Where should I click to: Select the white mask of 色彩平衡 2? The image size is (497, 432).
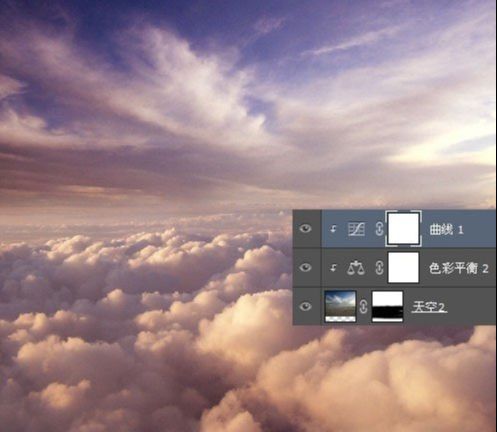coord(403,268)
